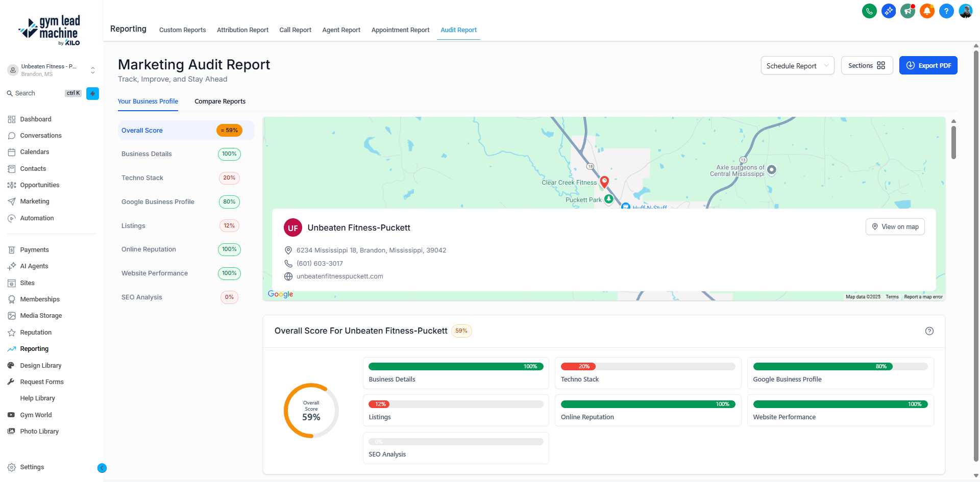The image size is (980, 482).
Task: Click Report a map error link
Action: click(923, 297)
